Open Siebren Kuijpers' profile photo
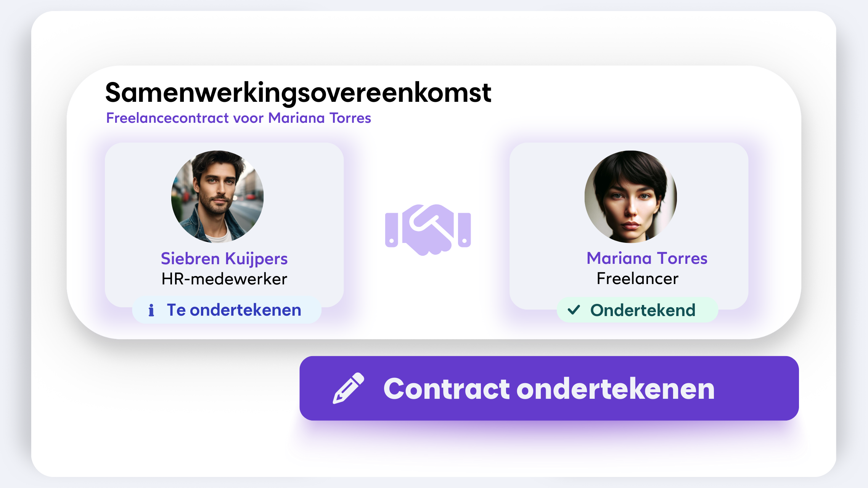This screenshot has height=488, width=868. coord(217,197)
